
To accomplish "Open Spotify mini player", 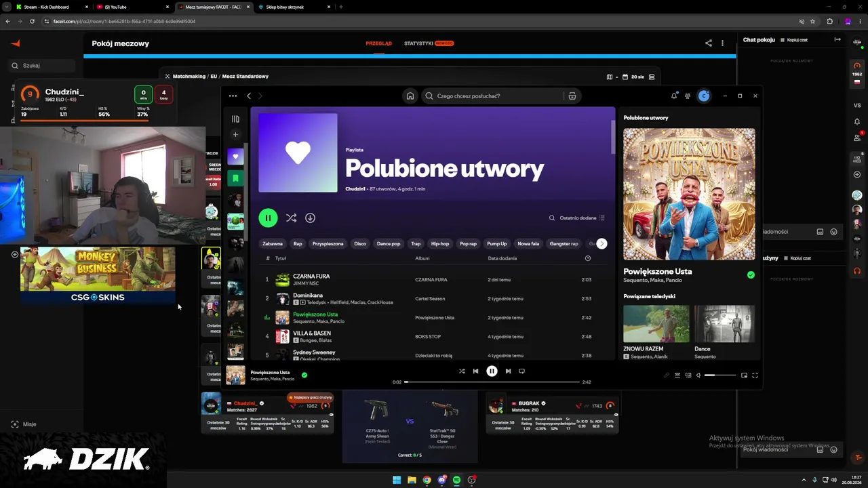I will [x=744, y=375].
